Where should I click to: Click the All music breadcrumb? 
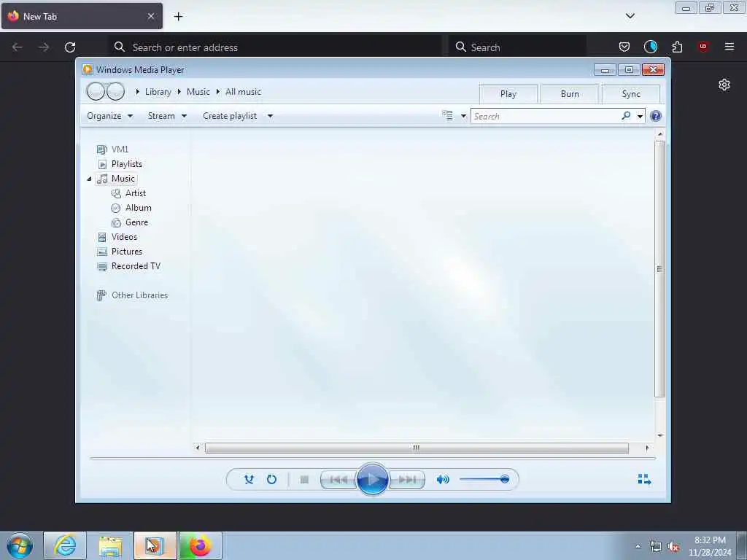(243, 92)
